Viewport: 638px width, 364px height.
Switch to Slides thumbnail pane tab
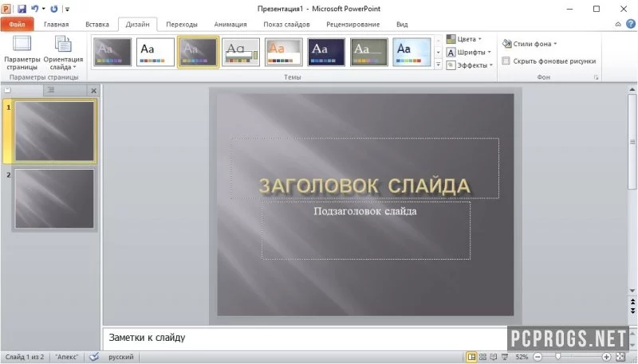[8, 90]
